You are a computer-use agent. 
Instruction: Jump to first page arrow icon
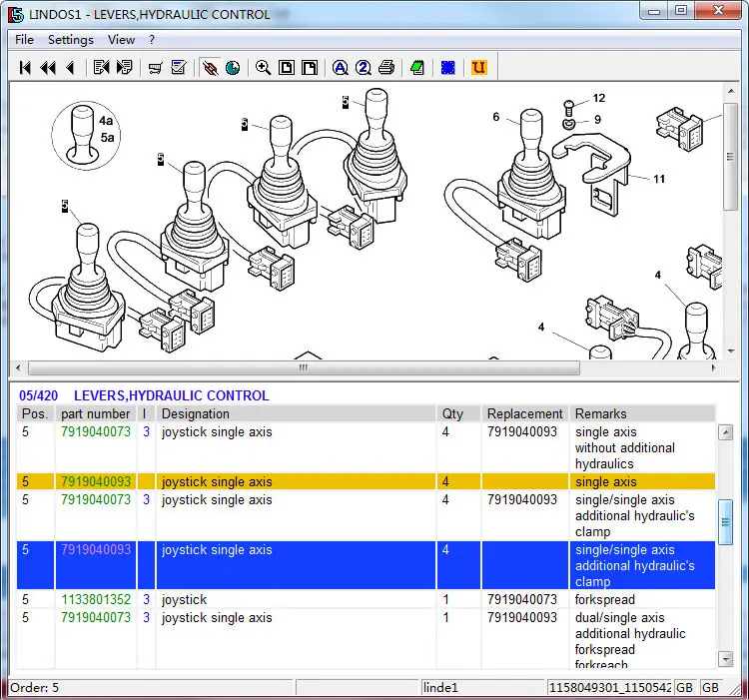(25, 68)
